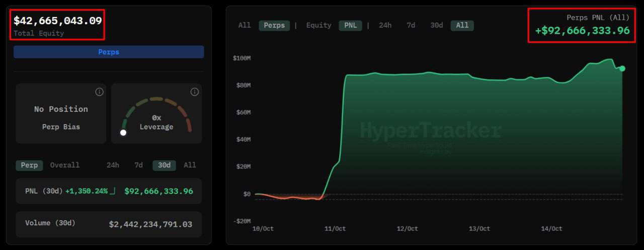Click the $42,665,043.09 Total Equity value
The image size is (644, 250).
[58, 21]
